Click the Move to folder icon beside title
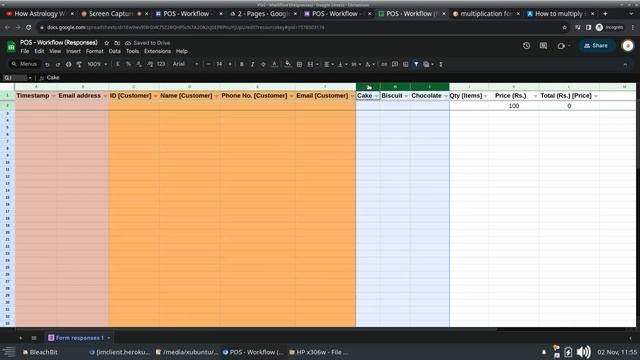640x360 pixels. (117, 43)
